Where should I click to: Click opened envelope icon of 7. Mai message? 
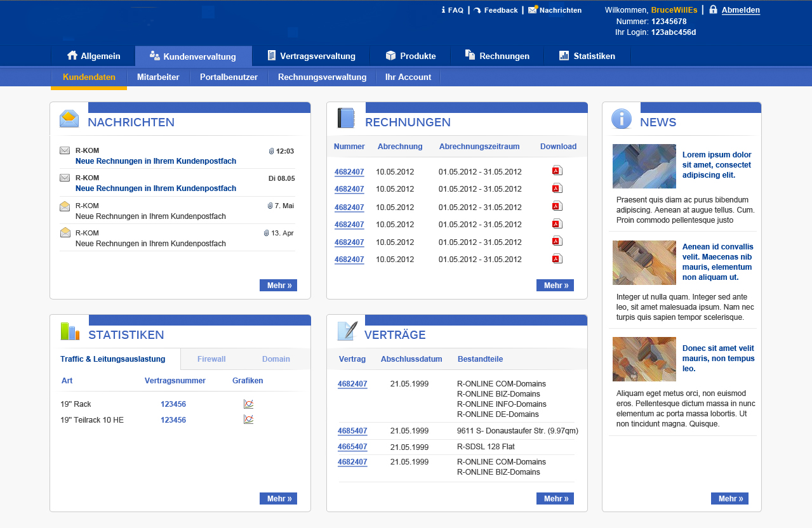pyautogui.click(x=65, y=206)
